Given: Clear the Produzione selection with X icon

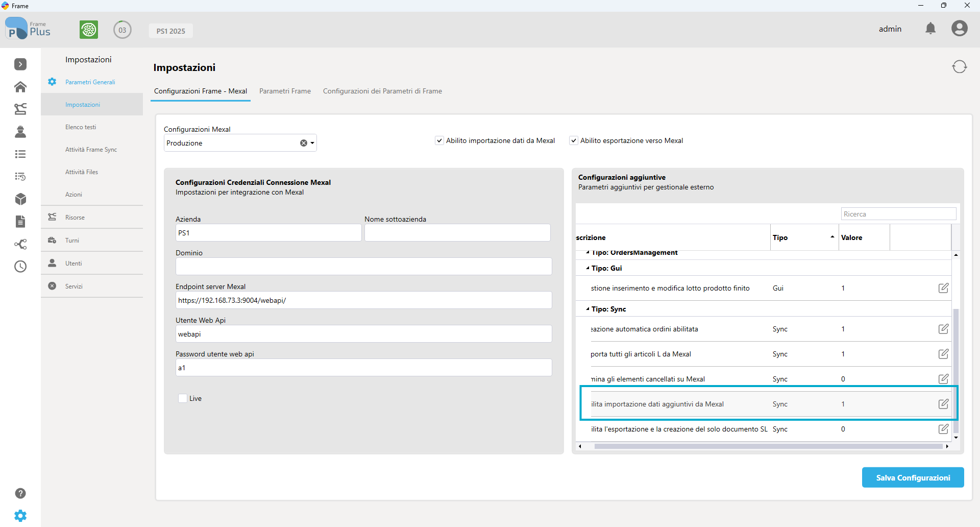Looking at the screenshot, I should (x=304, y=143).
